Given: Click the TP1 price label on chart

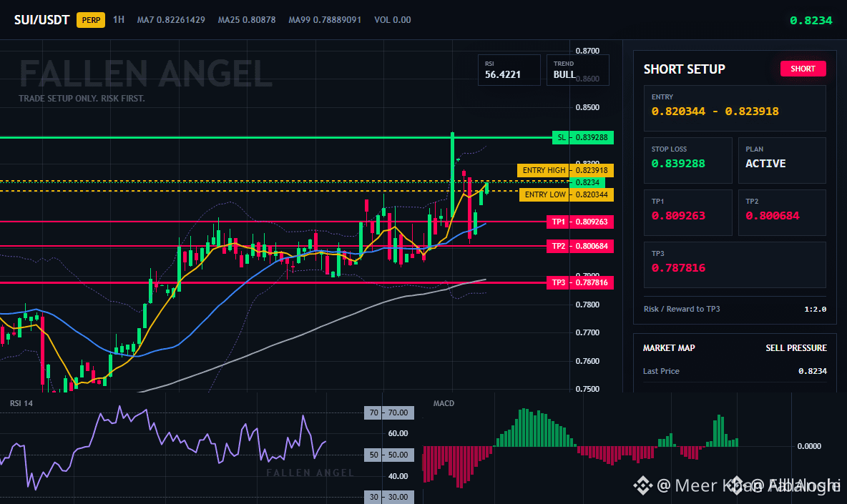Looking at the screenshot, I should [x=580, y=222].
